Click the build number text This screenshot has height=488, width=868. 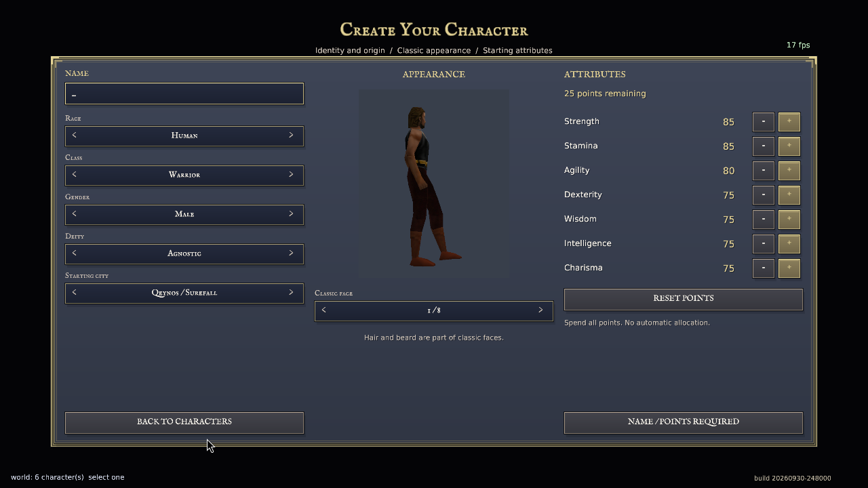click(x=793, y=478)
